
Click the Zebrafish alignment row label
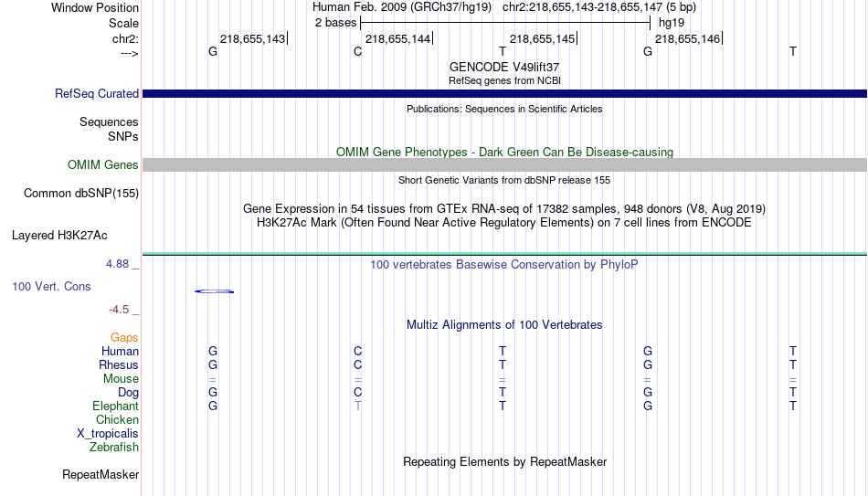pos(114,448)
